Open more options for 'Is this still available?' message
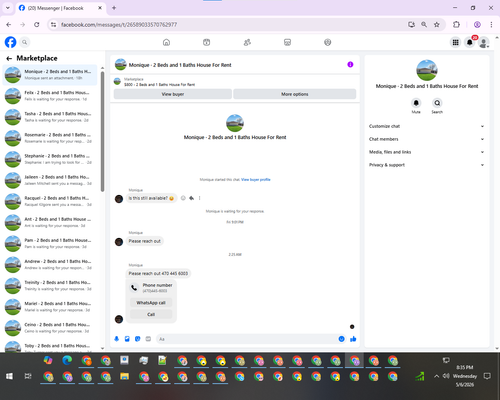Image resolution: width=500 pixels, height=400 pixels. point(200,198)
